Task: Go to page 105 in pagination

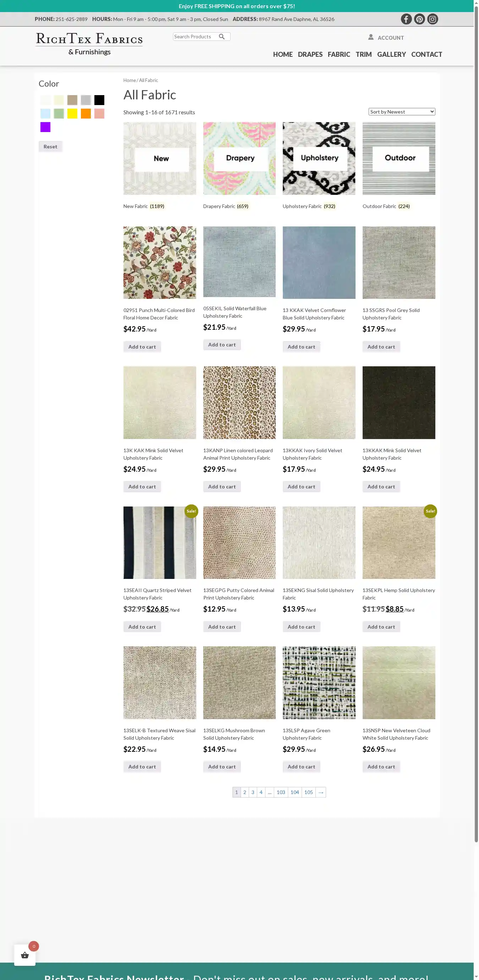Action: [x=309, y=792]
